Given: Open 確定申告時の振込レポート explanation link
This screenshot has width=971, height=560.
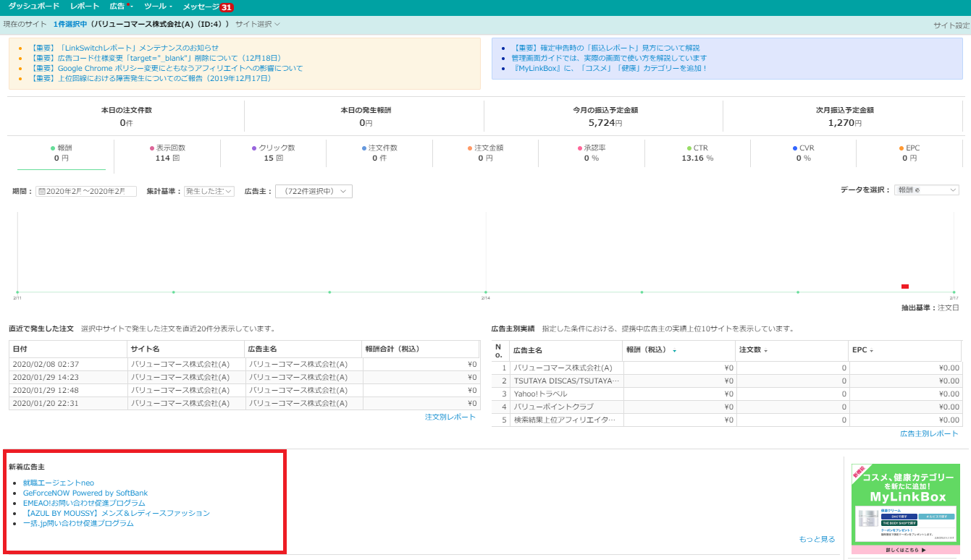Looking at the screenshot, I should (605, 48).
